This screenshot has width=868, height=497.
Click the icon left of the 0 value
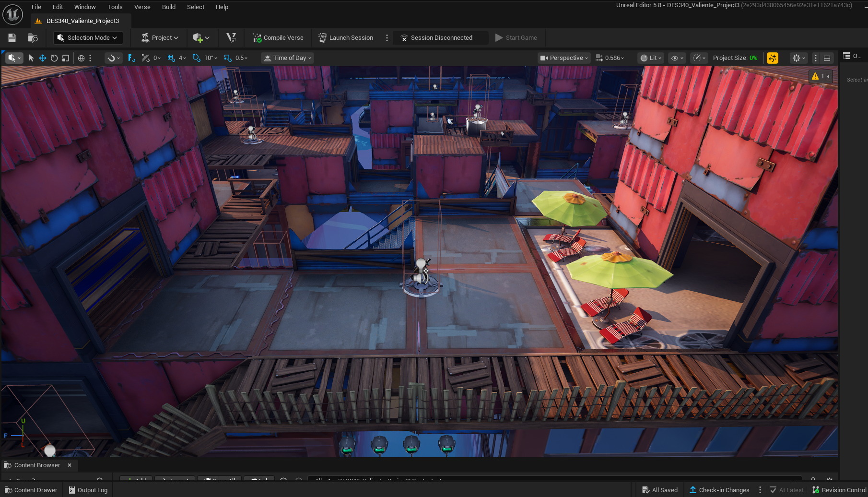click(146, 58)
